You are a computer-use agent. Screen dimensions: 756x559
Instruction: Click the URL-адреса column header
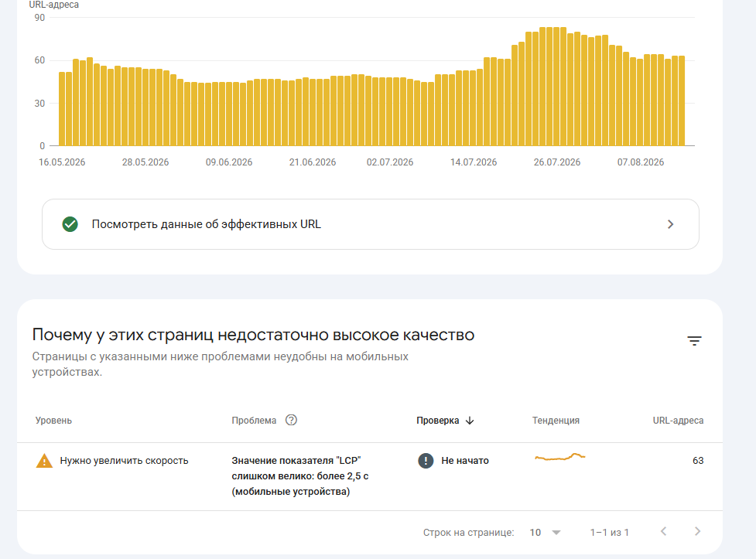point(678,421)
